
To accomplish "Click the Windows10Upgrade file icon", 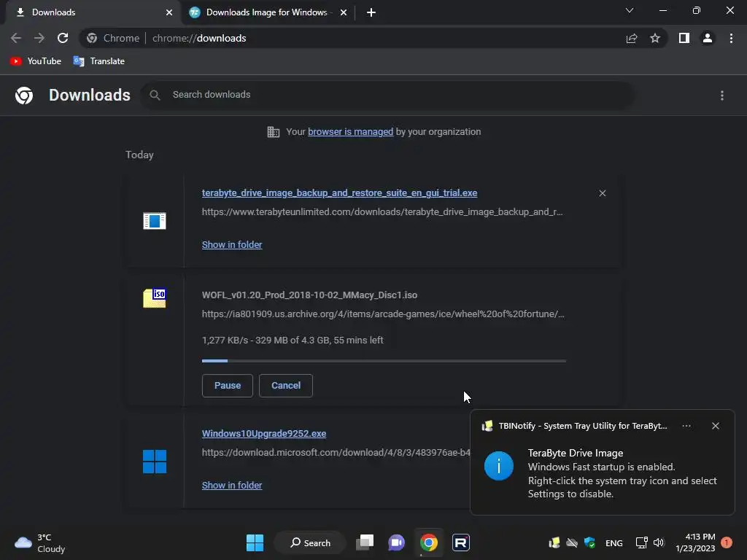I will (x=155, y=462).
